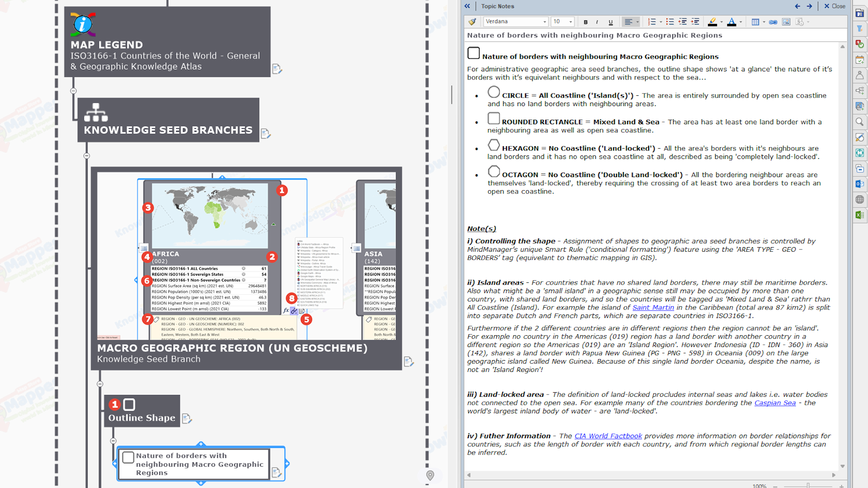Open the Library images pane icon
This screenshot has width=868, height=488.
[x=859, y=106]
